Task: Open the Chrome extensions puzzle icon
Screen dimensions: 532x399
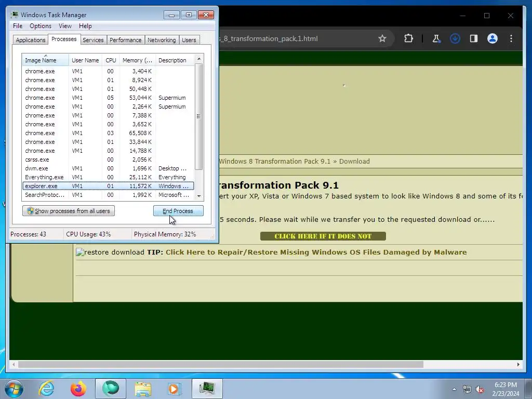Action: 408,38
